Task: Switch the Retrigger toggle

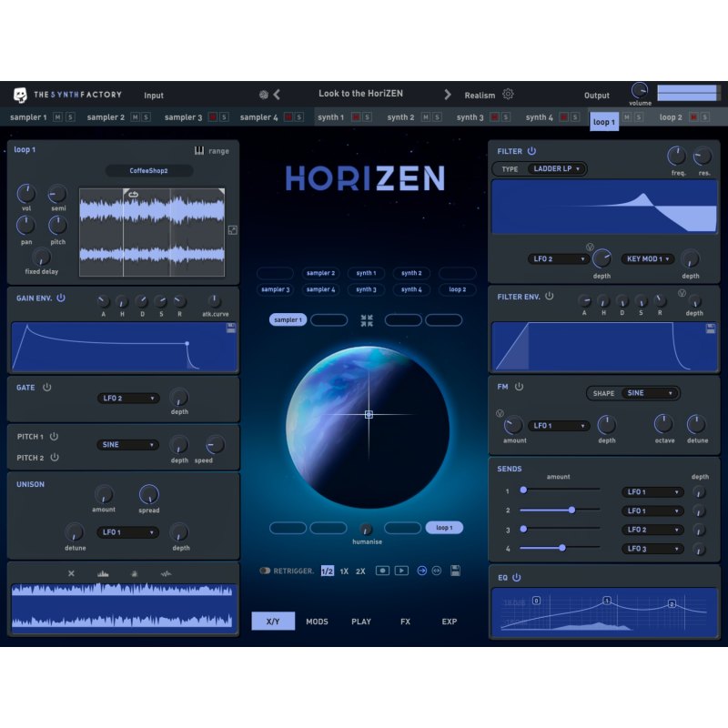Action: [x=265, y=571]
